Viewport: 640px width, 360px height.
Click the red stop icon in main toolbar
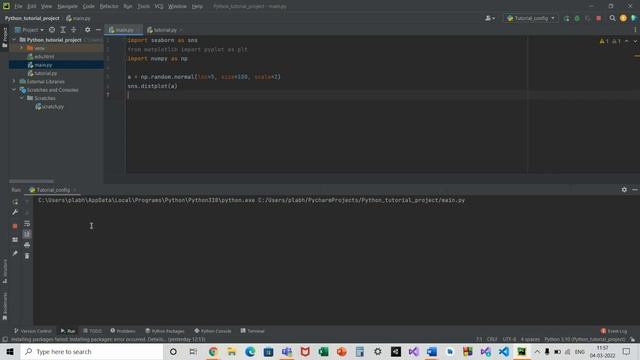pyautogui.click(x=598, y=18)
